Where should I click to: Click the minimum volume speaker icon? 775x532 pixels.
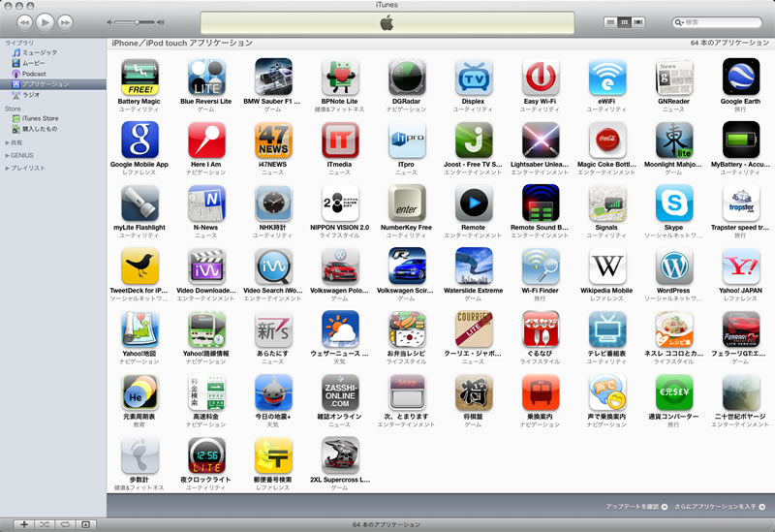pos(109,22)
